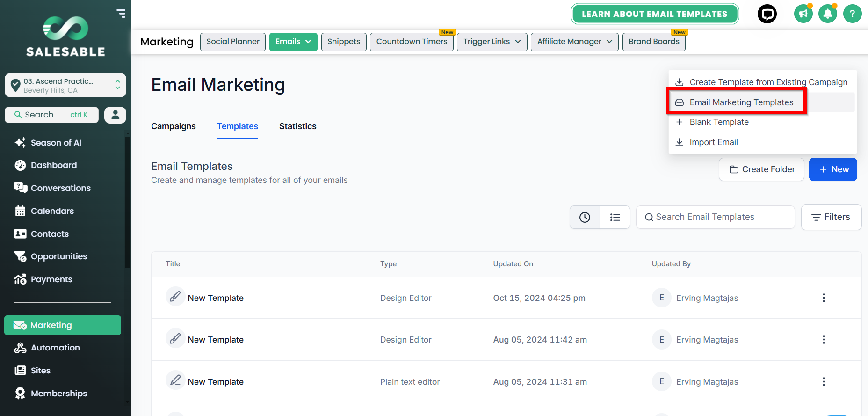Open the megaphone announcements icon
868x416 pixels.
click(803, 14)
